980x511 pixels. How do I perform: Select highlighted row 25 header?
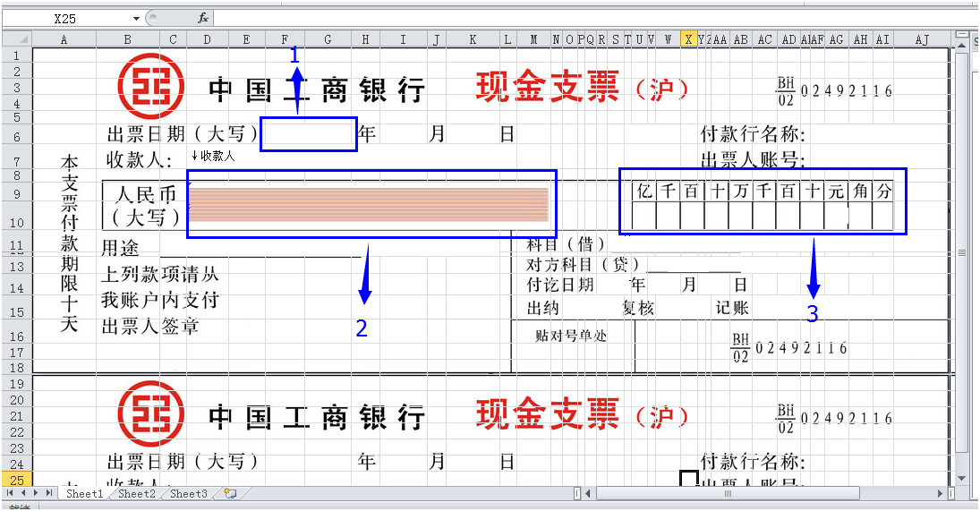pos(17,480)
